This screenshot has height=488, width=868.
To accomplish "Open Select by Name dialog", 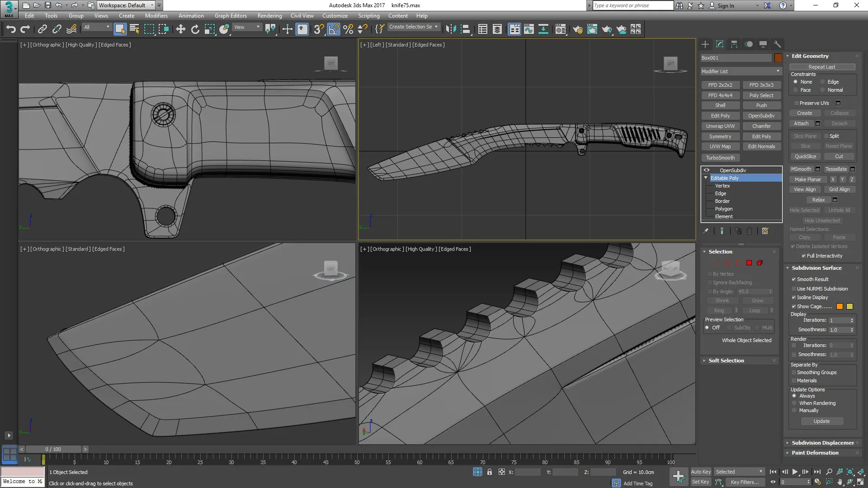I will [134, 29].
